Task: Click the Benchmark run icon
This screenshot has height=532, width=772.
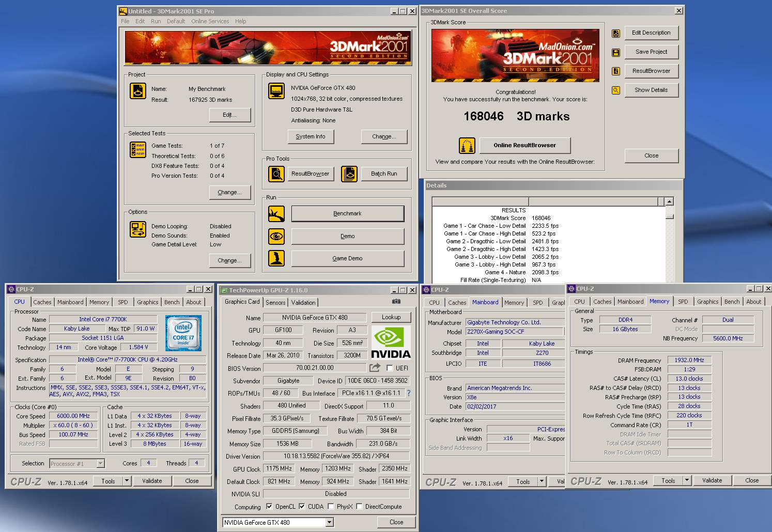Action: point(276,214)
